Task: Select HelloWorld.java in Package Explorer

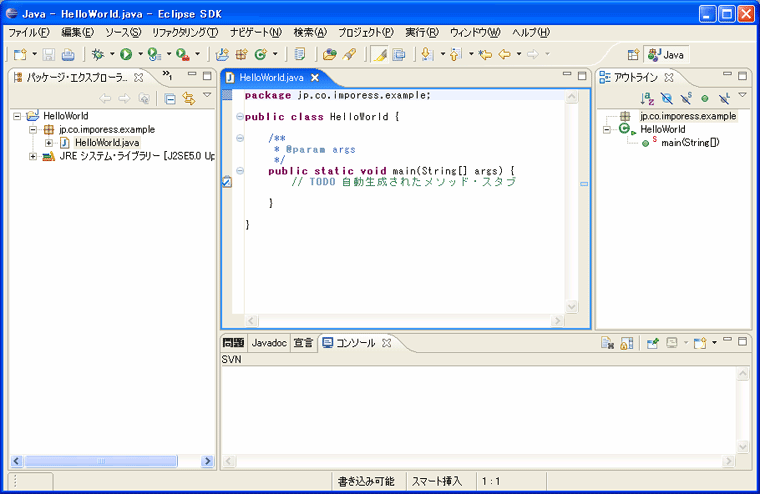Action: (107, 143)
